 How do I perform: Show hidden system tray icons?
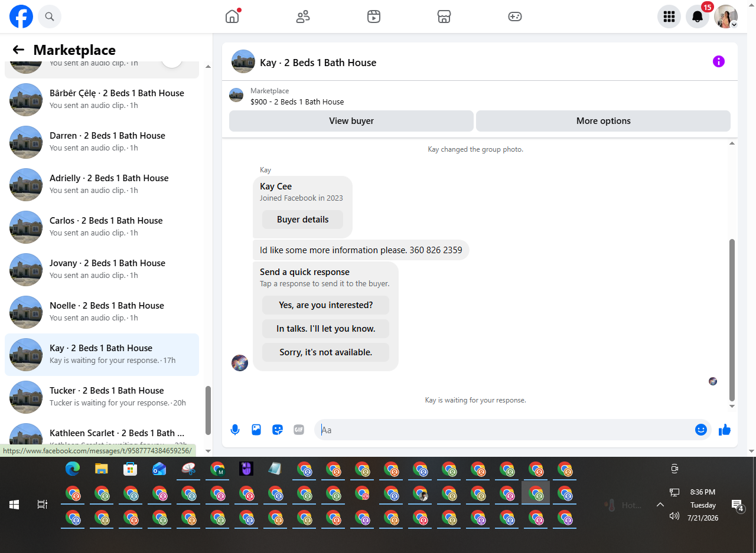tap(660, 505)
